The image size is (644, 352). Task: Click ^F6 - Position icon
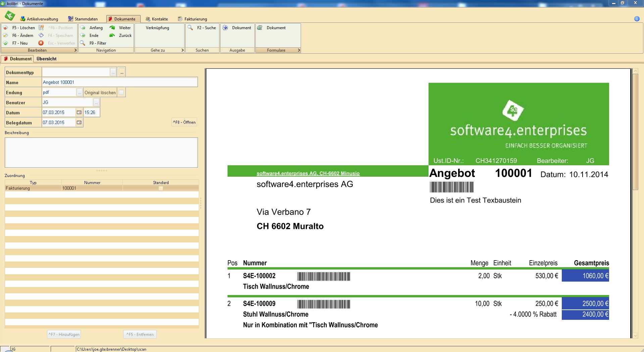pos(41,27)
